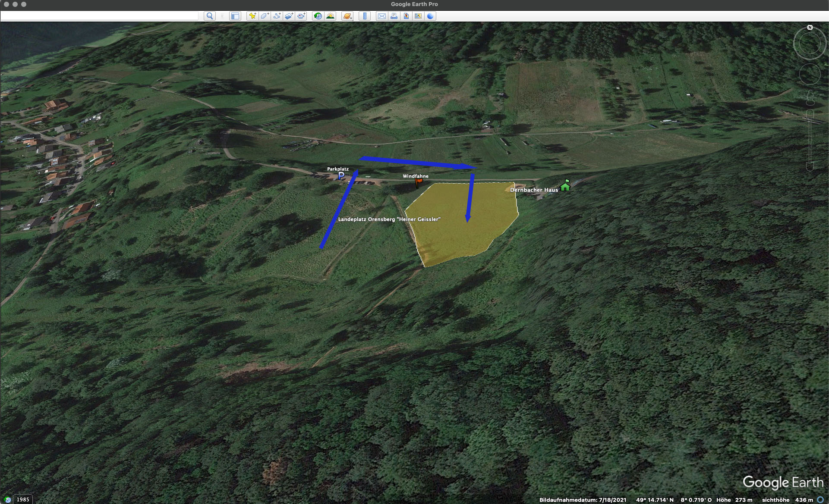Click the N compass north marker
The height and width of the screenshot is (504, 829).
point(810,28)
